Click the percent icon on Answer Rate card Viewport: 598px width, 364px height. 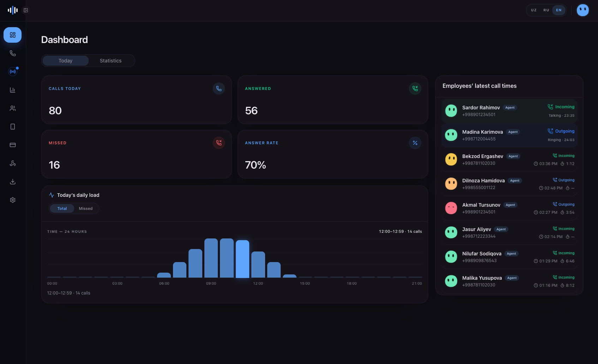[x=415, y=143]
